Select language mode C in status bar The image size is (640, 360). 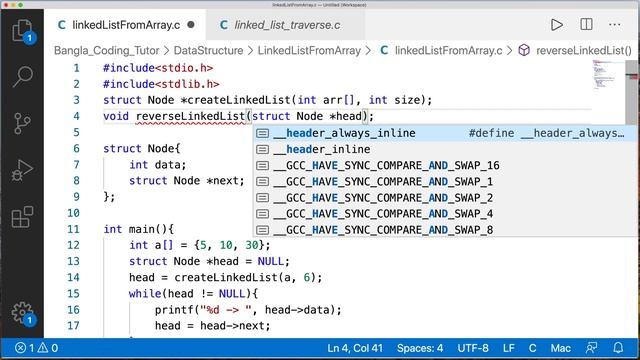click(532, 348)
